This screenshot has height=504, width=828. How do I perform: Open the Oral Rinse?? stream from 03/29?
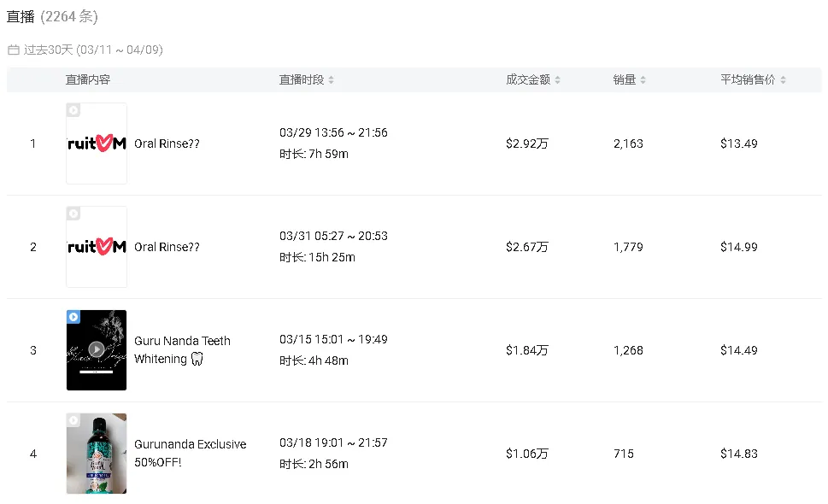167,144
